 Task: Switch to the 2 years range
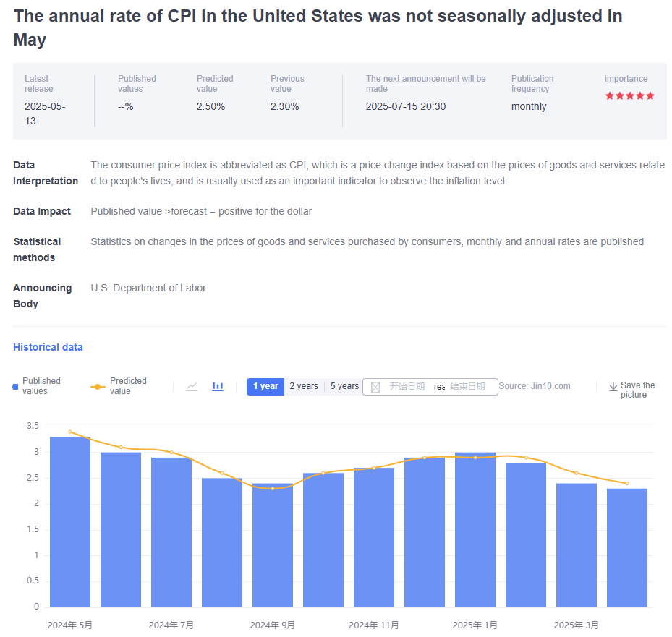304,386
